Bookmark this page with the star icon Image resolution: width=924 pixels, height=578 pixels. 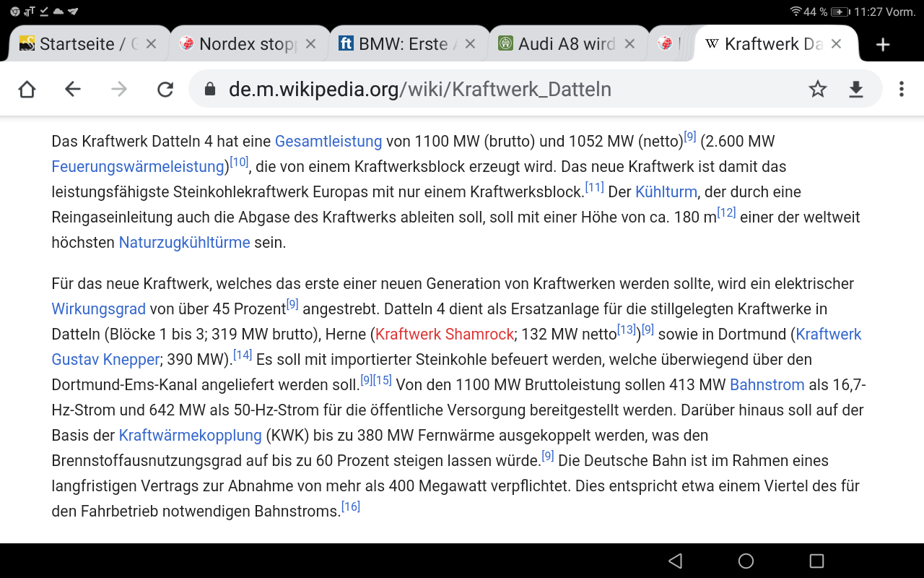click(817, 89)
